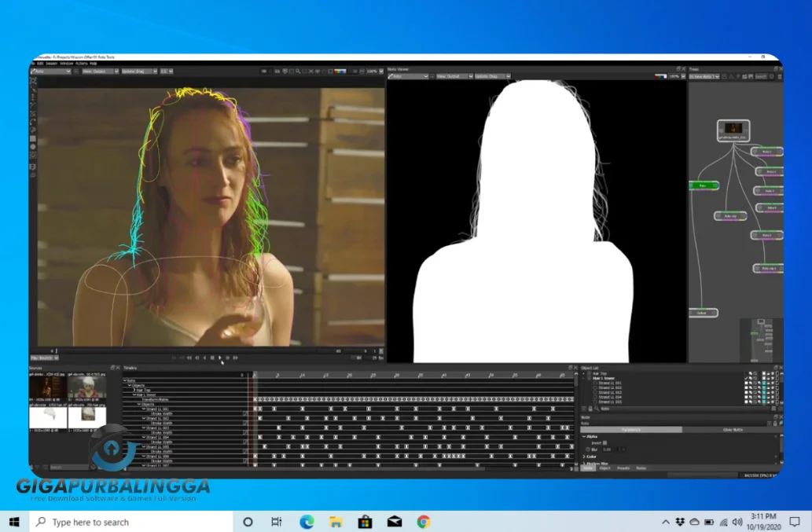The image size is (812, 532).
Task: Select the green Roto node in Trees
Action: (704, 185)
